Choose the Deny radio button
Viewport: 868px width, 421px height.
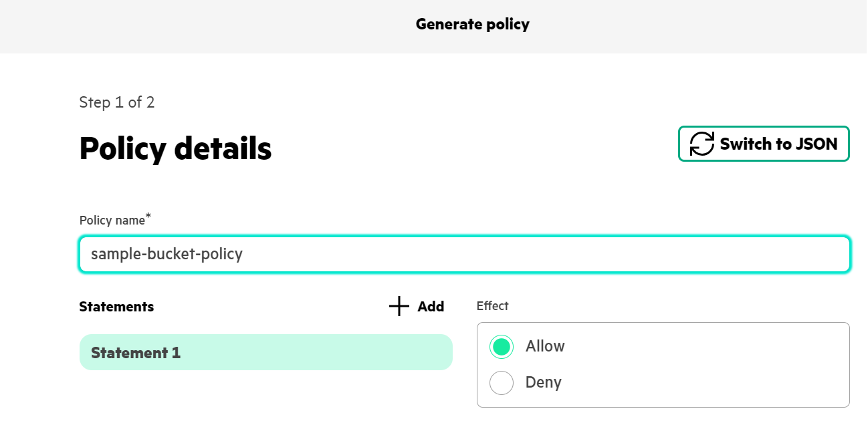(502, 383)
